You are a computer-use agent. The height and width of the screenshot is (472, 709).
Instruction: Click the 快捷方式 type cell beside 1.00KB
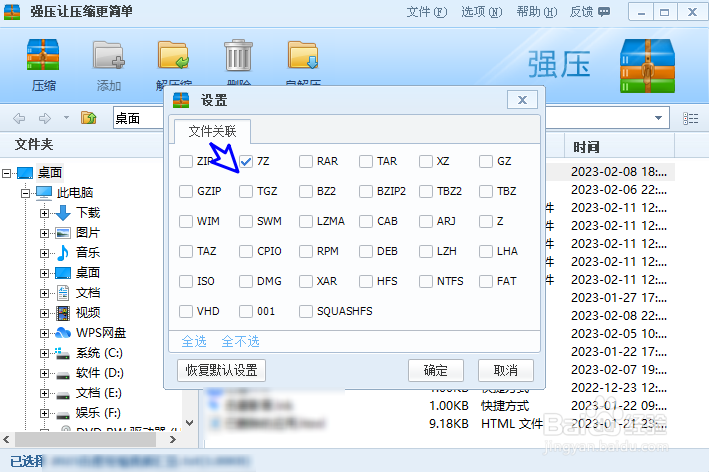[x=505, y=406]
